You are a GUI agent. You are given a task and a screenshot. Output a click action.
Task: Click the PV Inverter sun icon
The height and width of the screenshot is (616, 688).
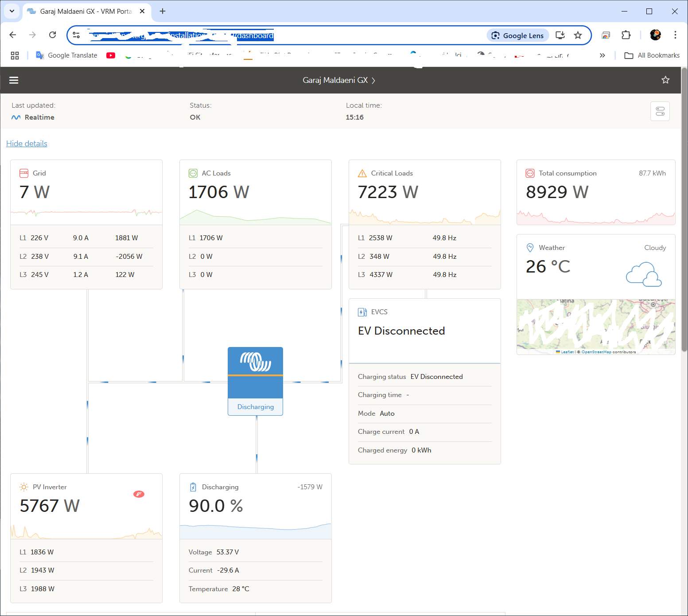24,487
